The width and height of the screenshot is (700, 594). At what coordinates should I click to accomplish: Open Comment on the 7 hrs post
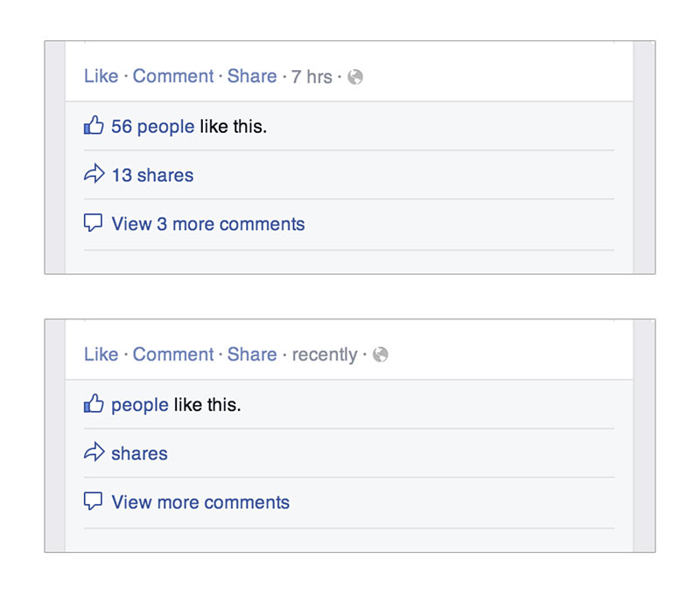[x=173, y=76]
